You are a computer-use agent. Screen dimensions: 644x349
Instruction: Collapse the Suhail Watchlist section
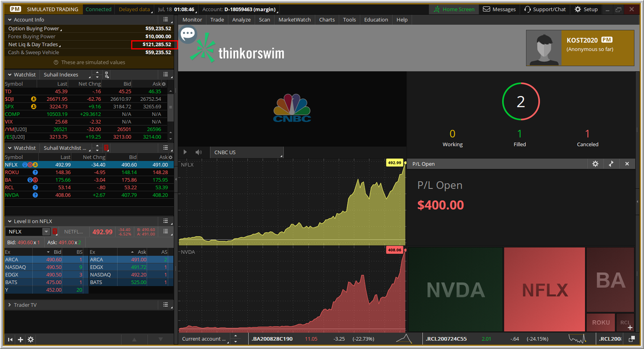coord(9,148)
